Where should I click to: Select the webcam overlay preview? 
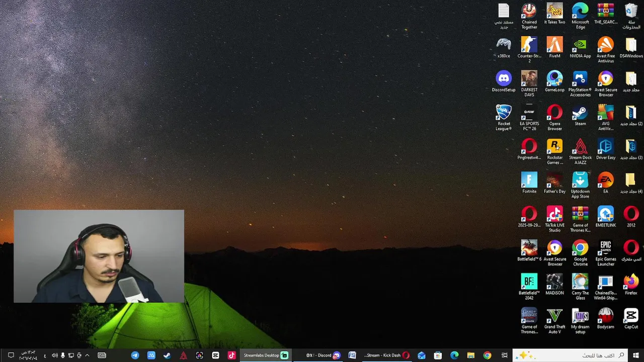coord(99,256)
